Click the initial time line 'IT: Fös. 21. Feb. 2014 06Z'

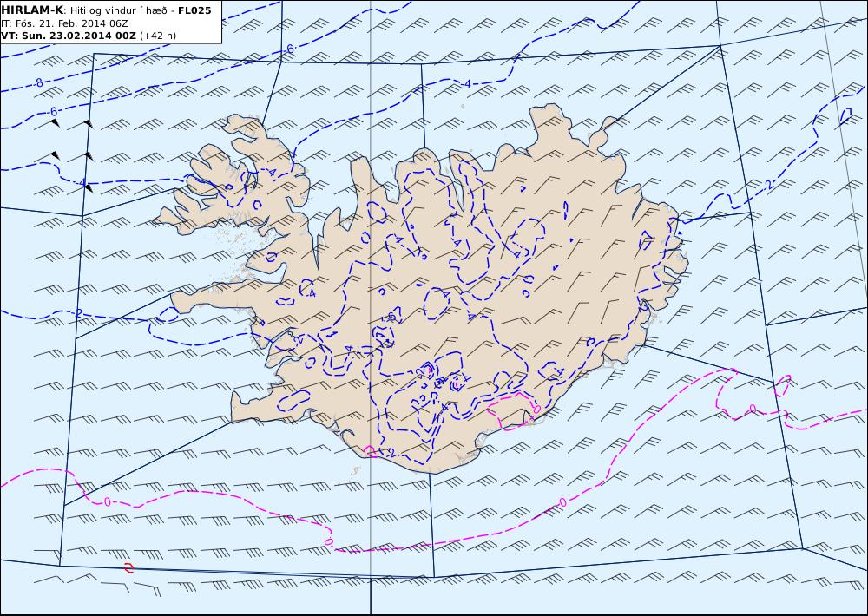(x=65, y=23)
